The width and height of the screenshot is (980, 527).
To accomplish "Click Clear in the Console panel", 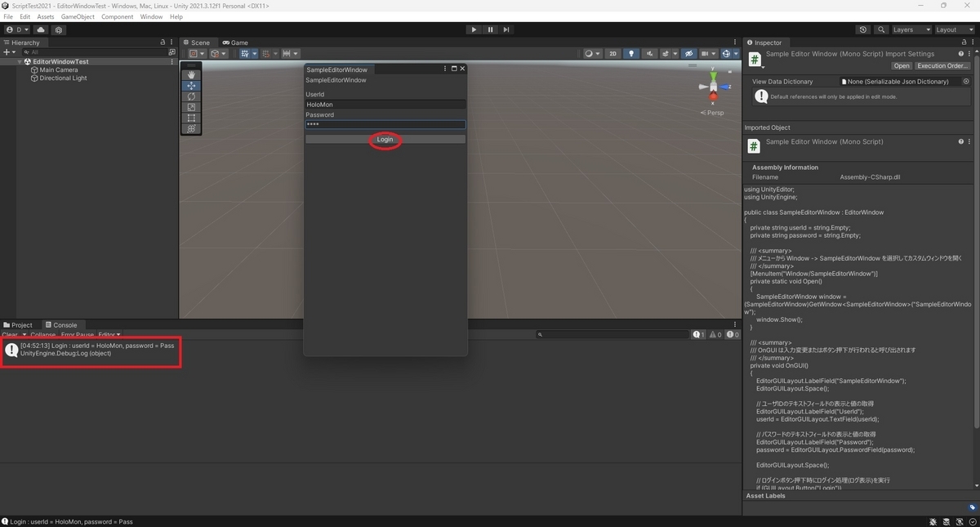I will click(x=9, y=334).
